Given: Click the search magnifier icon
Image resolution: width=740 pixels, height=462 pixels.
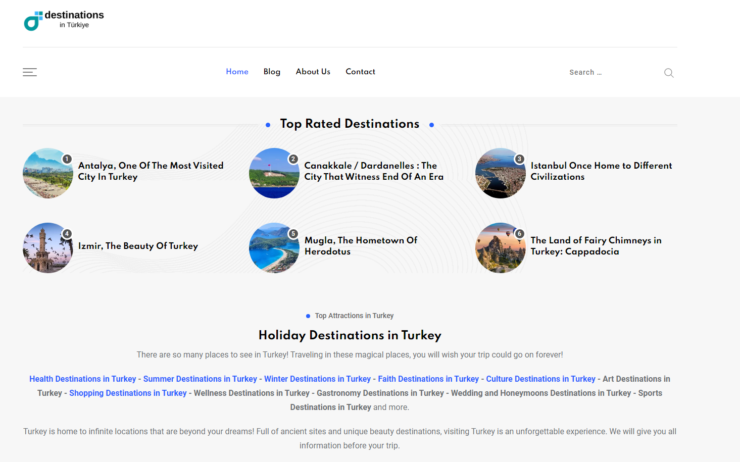Looking at the screenshot, I should (669, 73).
